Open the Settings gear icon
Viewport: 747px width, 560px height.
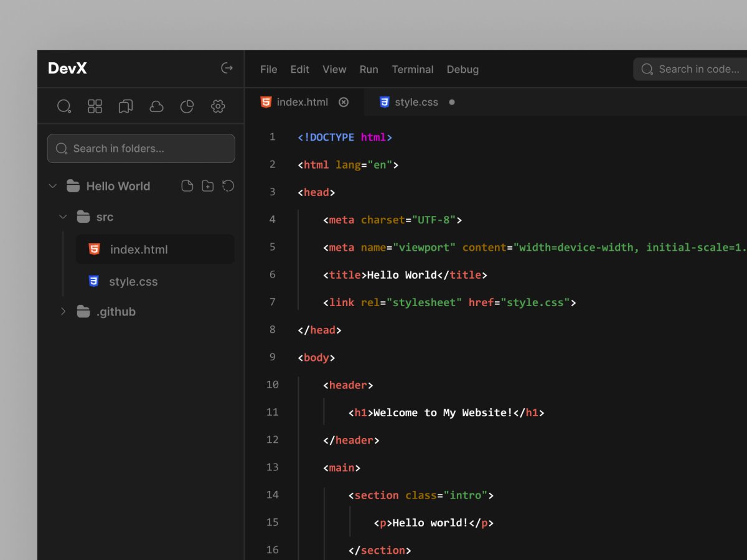click(218, 106)
